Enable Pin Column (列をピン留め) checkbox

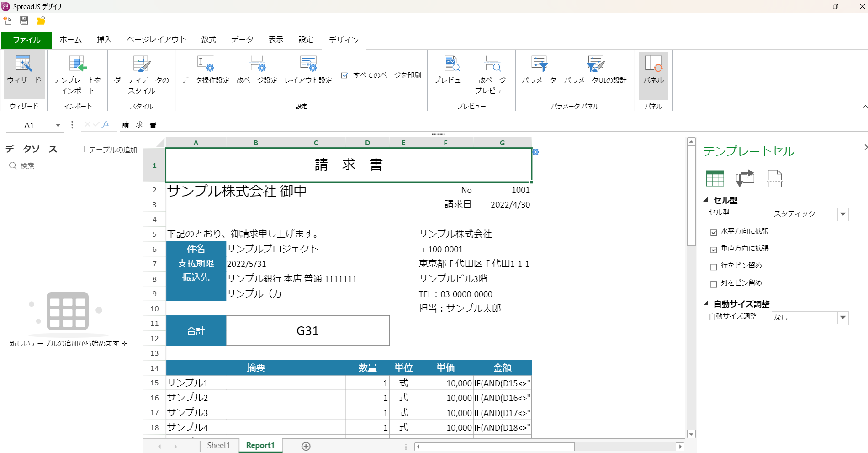click(714, 284)
